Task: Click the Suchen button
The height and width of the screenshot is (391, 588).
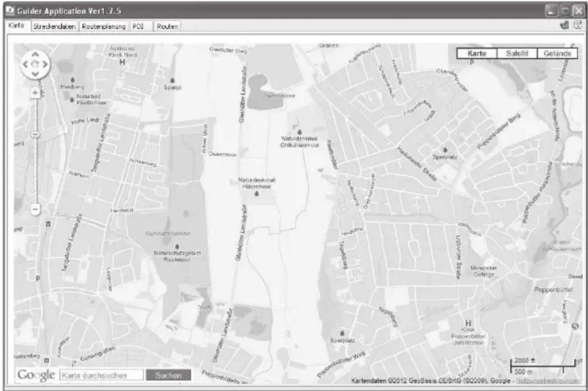Action: click(x=168, y=375)
